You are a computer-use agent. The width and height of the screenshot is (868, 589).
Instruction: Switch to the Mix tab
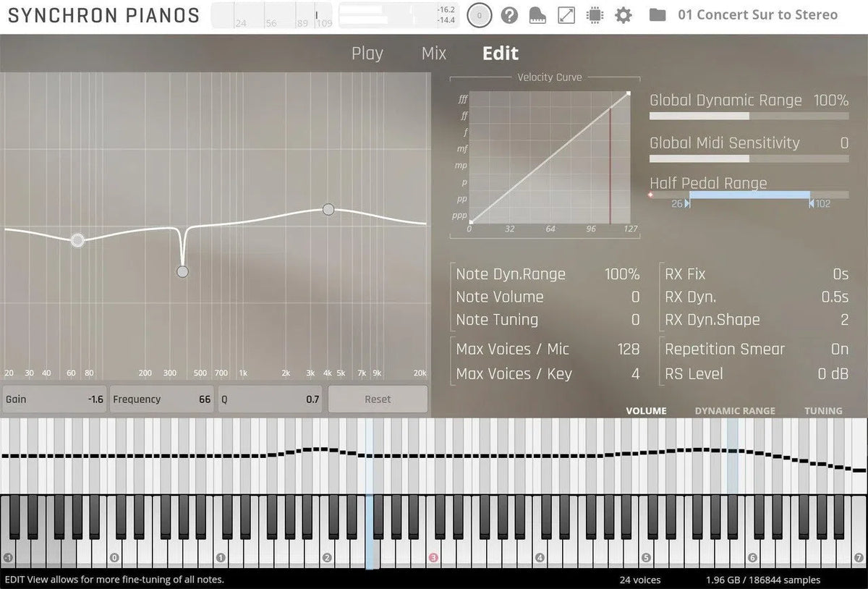click(434, 54)
